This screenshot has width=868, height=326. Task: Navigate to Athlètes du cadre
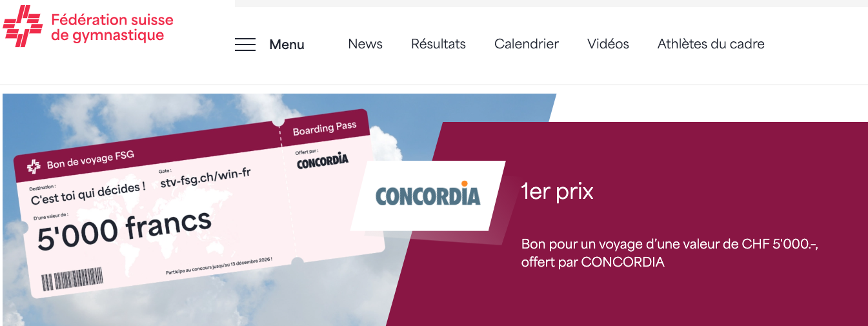tap(711, 44)
